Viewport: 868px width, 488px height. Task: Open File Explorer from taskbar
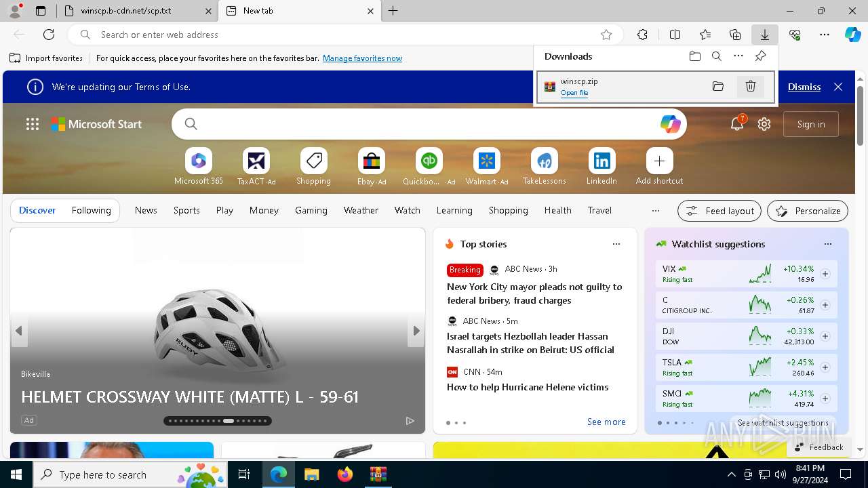pos(311,474)
